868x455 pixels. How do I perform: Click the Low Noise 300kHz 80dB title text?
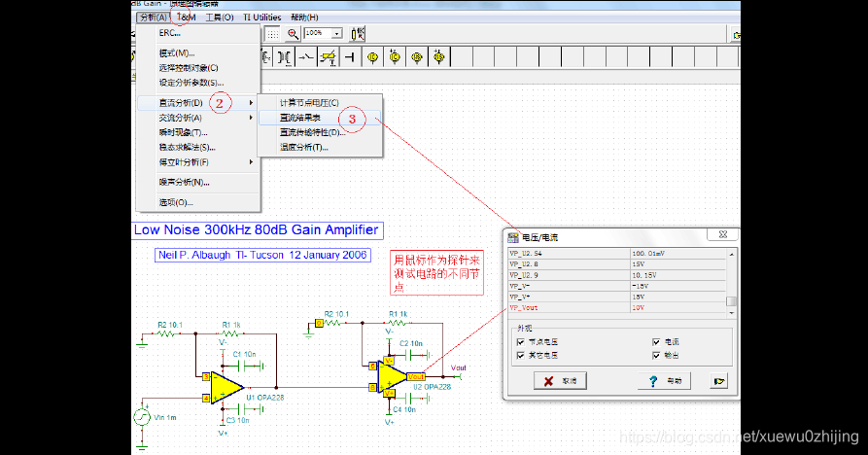click(257, 229)
